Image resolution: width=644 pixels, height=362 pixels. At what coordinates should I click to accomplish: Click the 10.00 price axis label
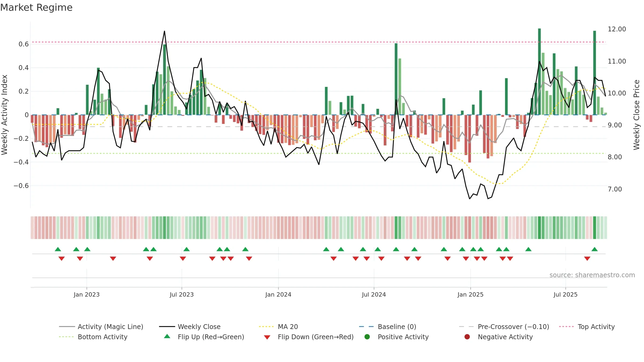[617, 93]
